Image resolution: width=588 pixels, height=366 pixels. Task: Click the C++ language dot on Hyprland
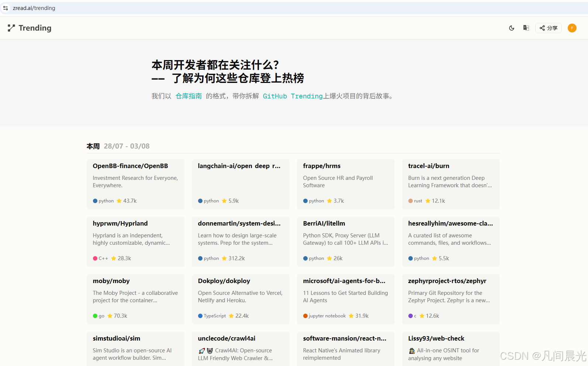[95, 258]
